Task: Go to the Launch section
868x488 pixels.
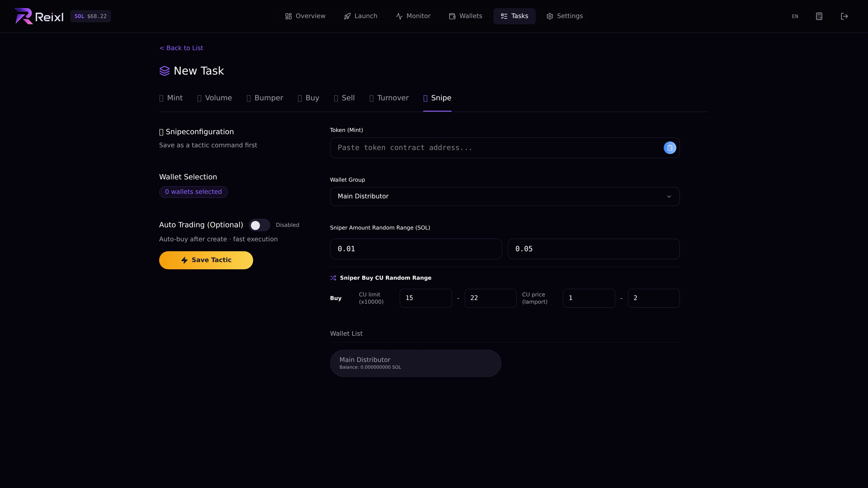Action: coord(360,16)
